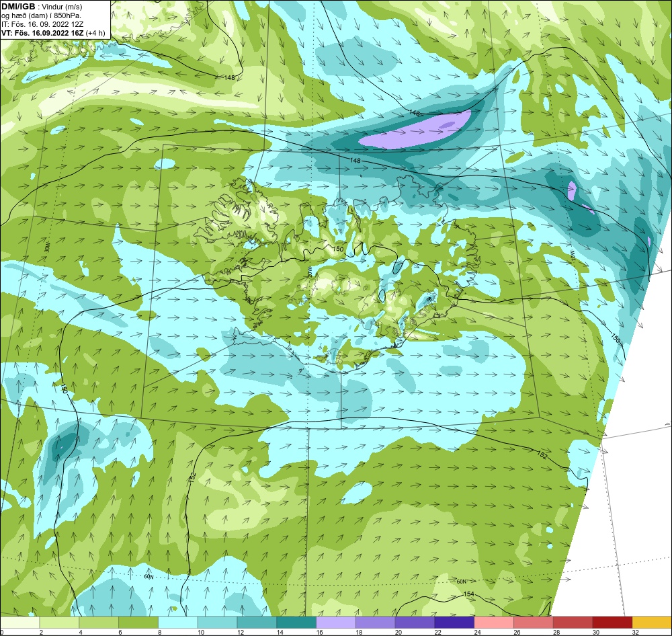Pick the 20–22 m/s violet legend swatch

(x=415, y=623)
